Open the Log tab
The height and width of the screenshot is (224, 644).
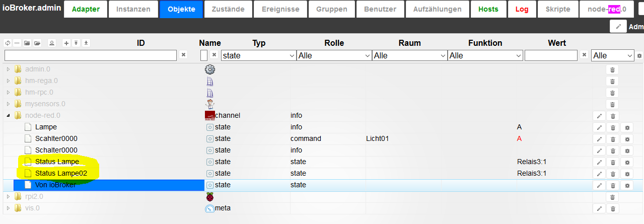click(x=522, y=9)
